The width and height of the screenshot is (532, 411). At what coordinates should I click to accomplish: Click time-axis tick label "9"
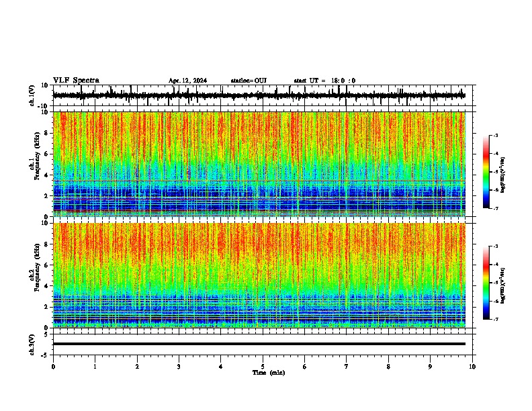pyautogui.click(x=430, y=367)
